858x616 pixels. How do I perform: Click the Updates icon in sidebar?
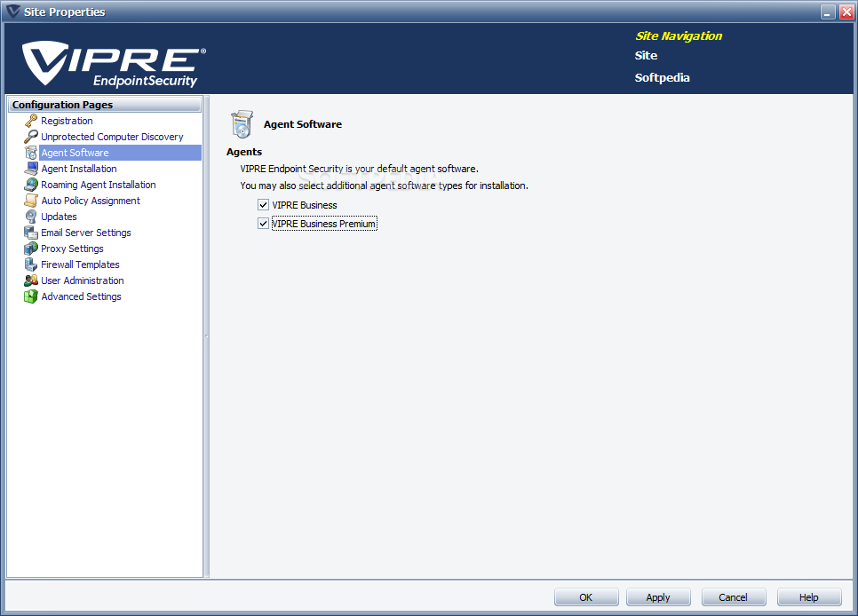[31, 216]
